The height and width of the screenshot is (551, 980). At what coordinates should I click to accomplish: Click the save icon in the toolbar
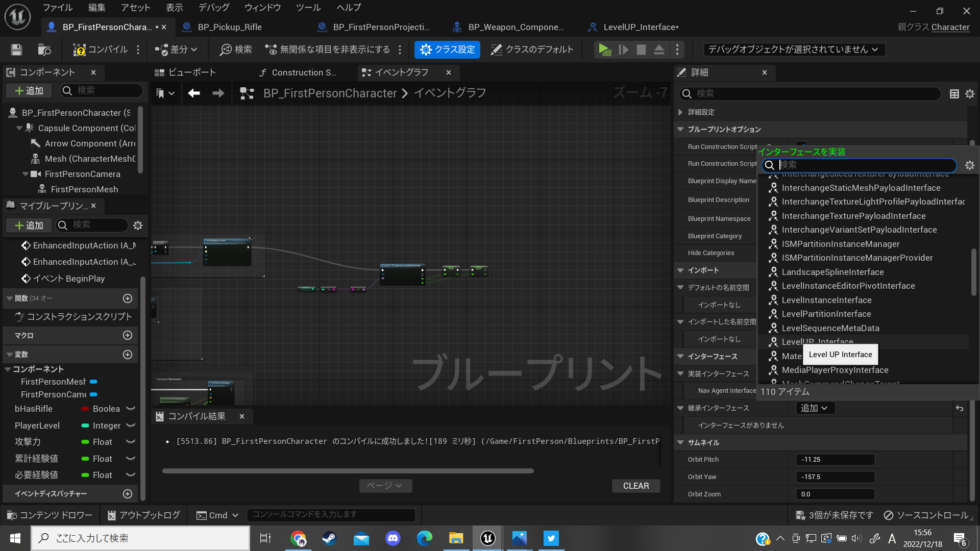(16, 49)
